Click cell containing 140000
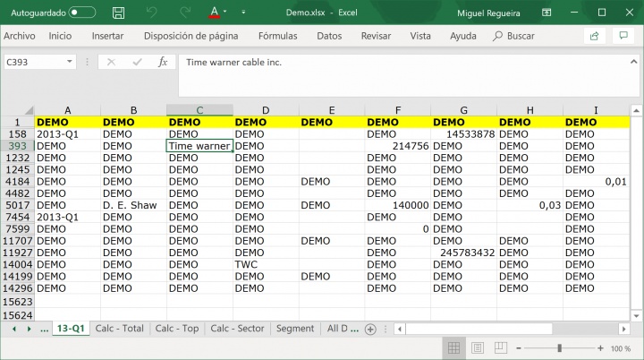The image size is (644, 360). point(397,205)
